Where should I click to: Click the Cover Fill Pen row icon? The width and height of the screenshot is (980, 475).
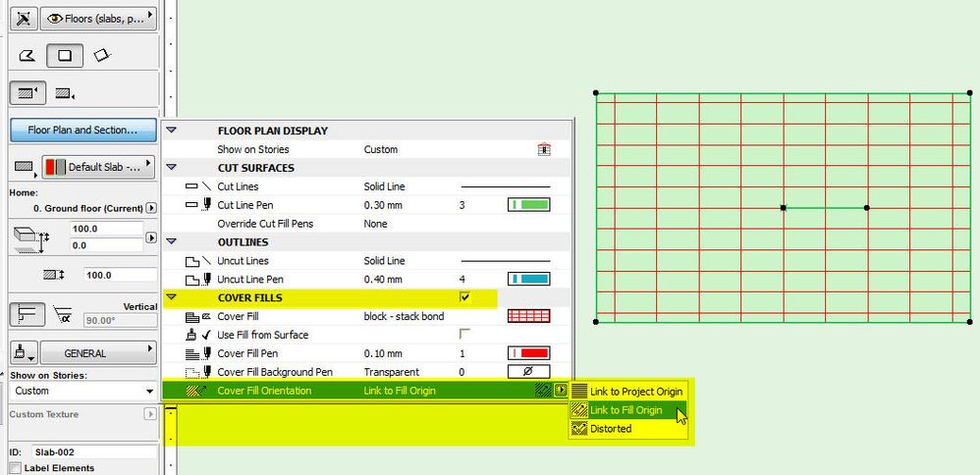(x=198, y=353)
